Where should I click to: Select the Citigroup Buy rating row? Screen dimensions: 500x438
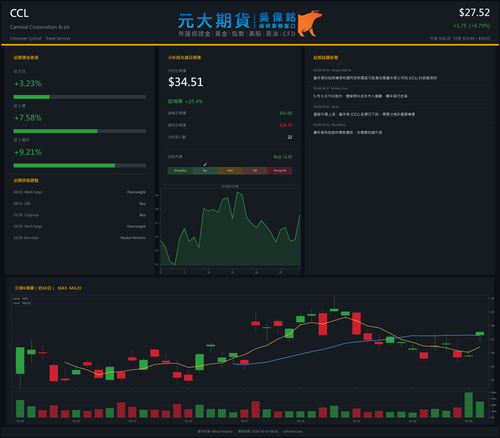tap(80, 215)
